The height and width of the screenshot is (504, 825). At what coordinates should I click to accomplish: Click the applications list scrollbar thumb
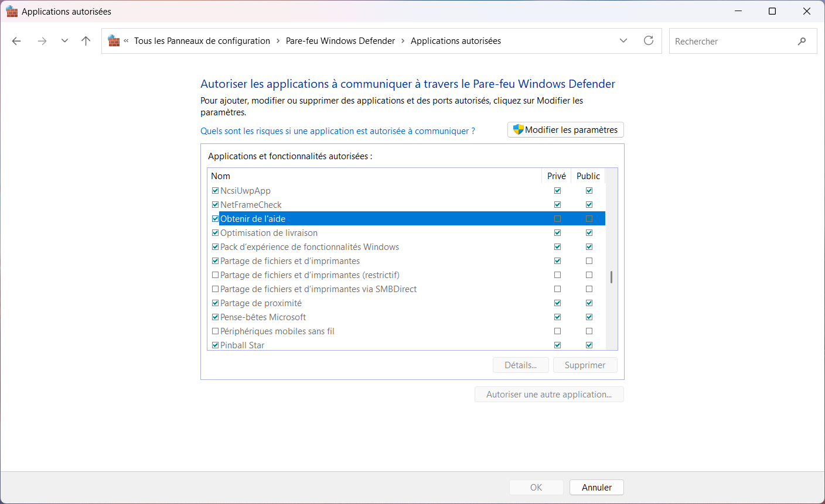click(611, 277)
